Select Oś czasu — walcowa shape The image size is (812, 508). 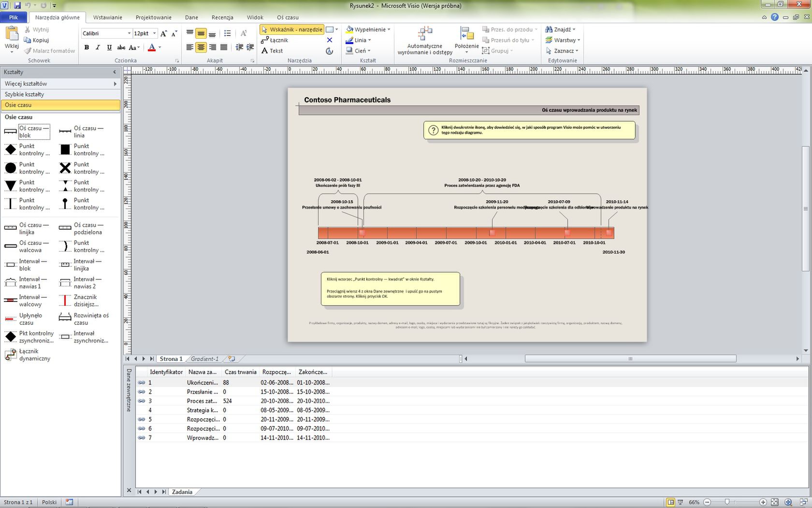click(27, 246)
